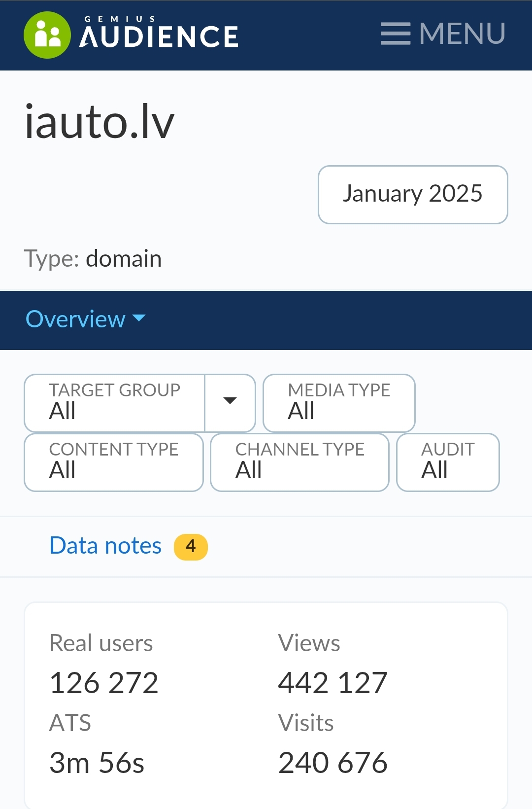This screenshot has width=532, height=809.
Task: Click the Real users value 126 272
Action: pyautogui.click(x=104, y=683)
